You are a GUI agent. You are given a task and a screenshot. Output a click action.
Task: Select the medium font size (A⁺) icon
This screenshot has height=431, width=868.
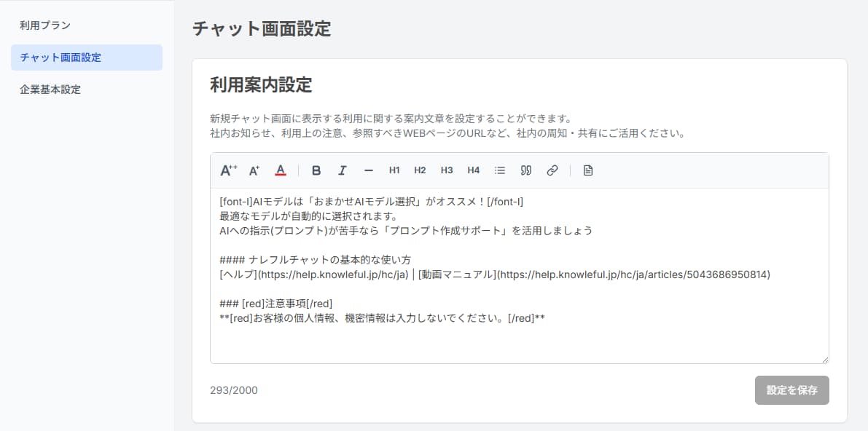pos(254,170)
